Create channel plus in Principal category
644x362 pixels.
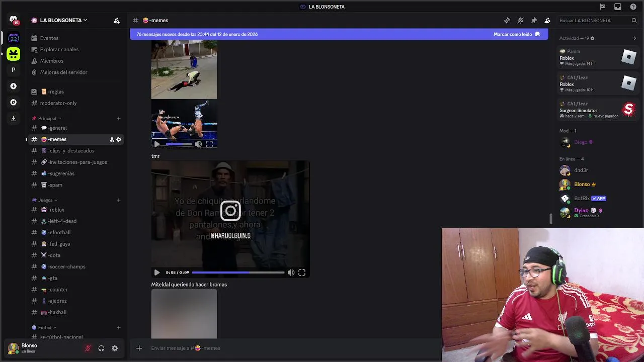coord(119,119)
